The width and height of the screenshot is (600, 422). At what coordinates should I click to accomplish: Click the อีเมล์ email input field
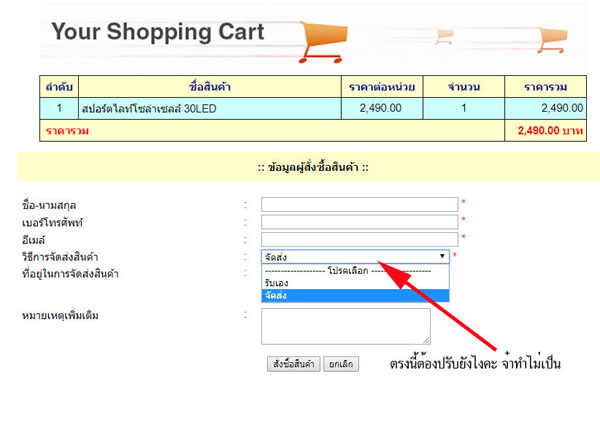click(359, 240)
